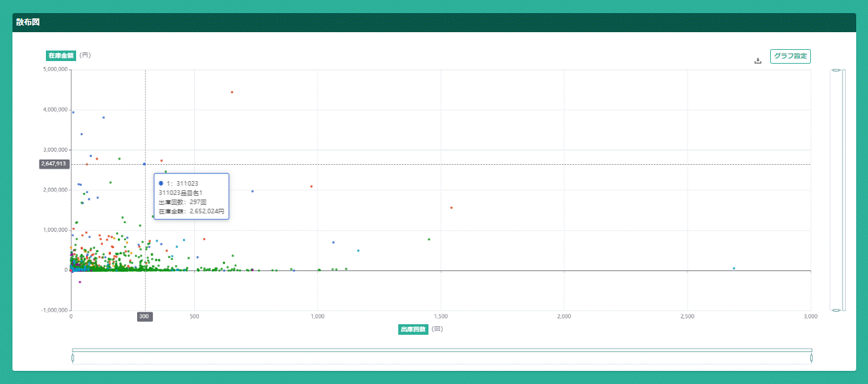
Task: Click the red data point near 980 出庫回数
Action: coord(312,186)
